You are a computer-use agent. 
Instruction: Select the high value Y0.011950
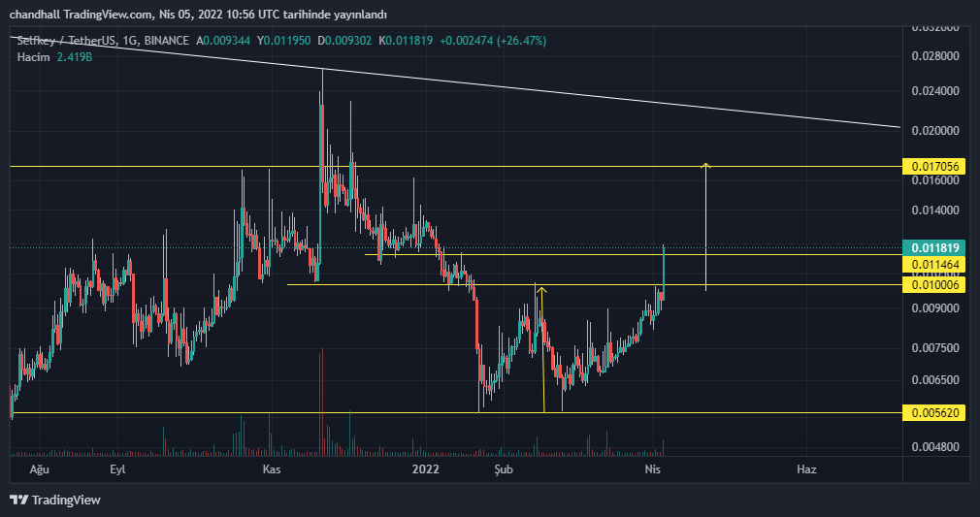283,41
